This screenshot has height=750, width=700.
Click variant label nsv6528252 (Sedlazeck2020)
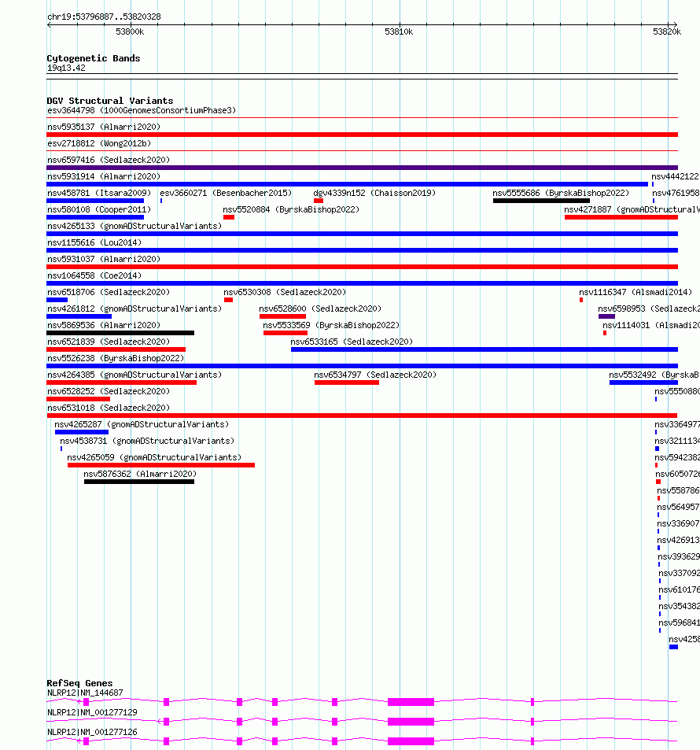point(109,391)
